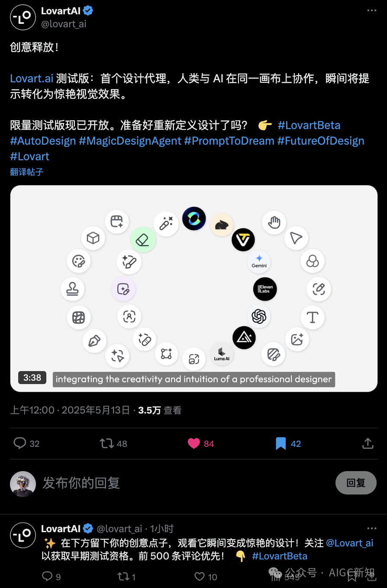The width and height of the screenshot is (387, 588).
Task: Click the grey reply button
Action: [x=356, y=483]
